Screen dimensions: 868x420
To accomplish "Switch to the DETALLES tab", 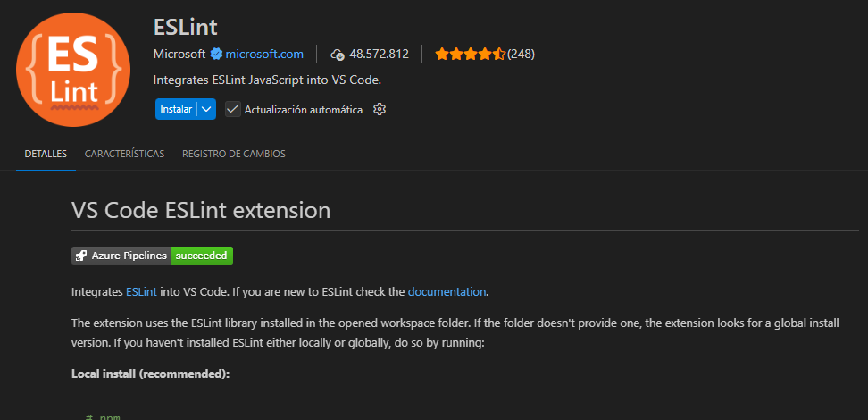I will tap(46, 154).
